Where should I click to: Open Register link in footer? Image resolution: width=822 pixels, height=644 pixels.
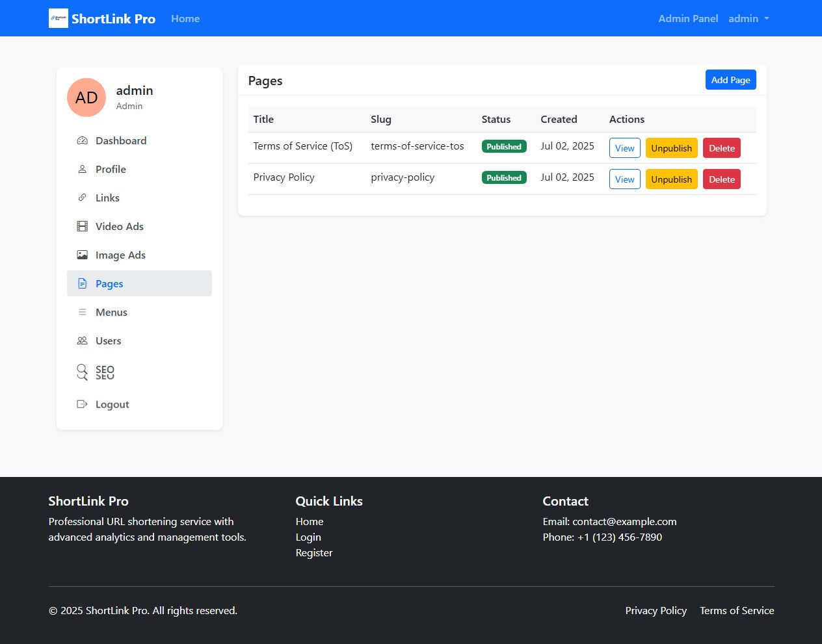[x=314, y=552]
